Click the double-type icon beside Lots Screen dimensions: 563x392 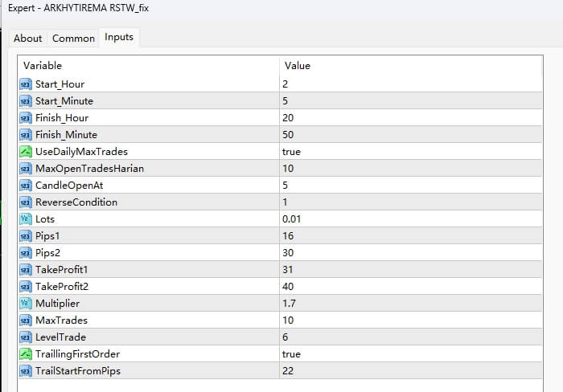[x=25, y=218]
